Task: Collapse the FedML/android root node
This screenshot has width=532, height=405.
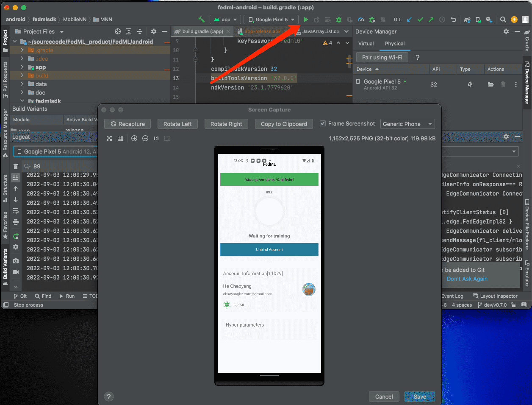Action: (14, 42)
